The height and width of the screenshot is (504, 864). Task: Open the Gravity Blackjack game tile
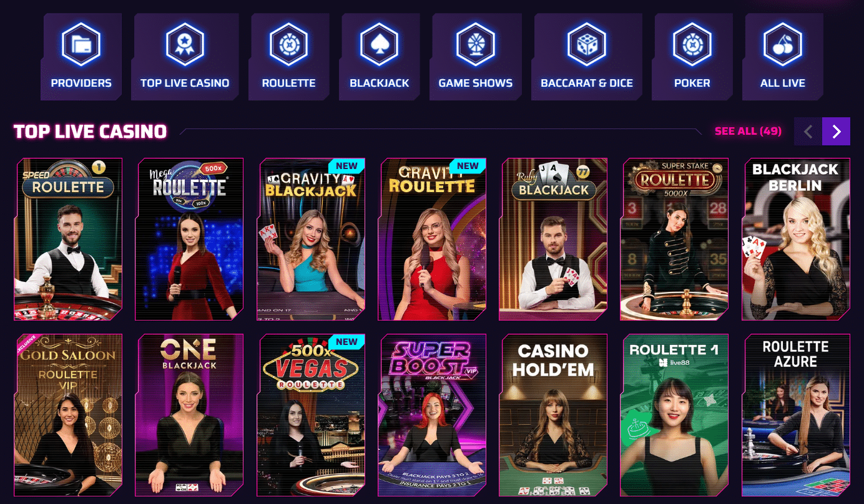tap(311, 240)
